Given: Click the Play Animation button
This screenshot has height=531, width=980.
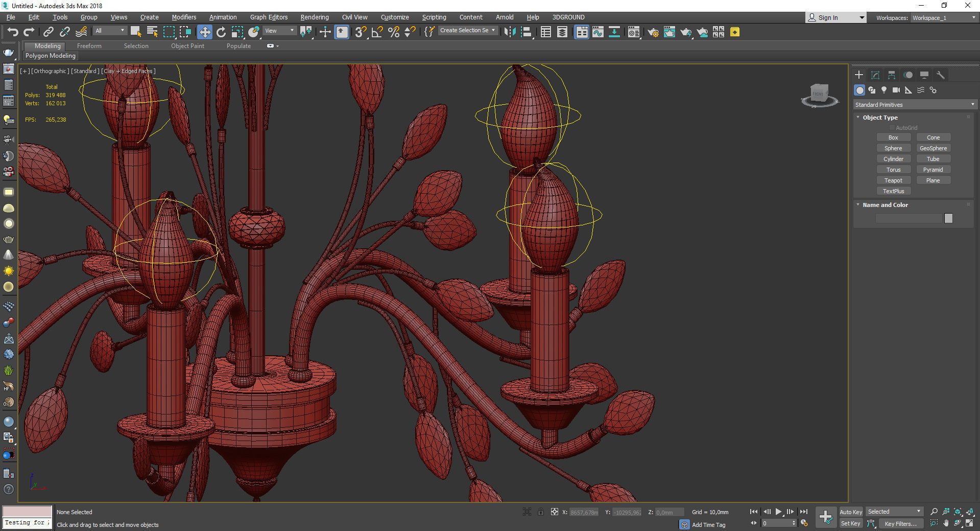Looking at the screenshot, I should pos(778,512).
